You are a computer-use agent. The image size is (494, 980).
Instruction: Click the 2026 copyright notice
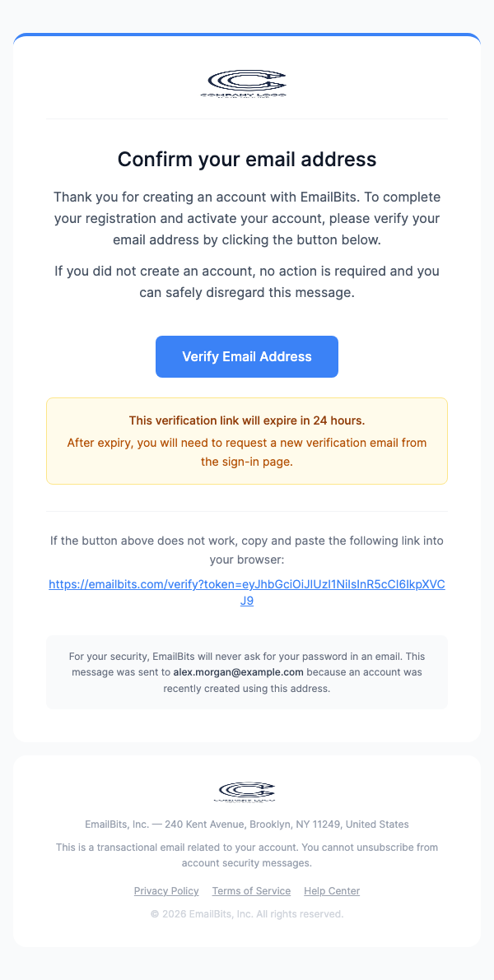(246, 913)
